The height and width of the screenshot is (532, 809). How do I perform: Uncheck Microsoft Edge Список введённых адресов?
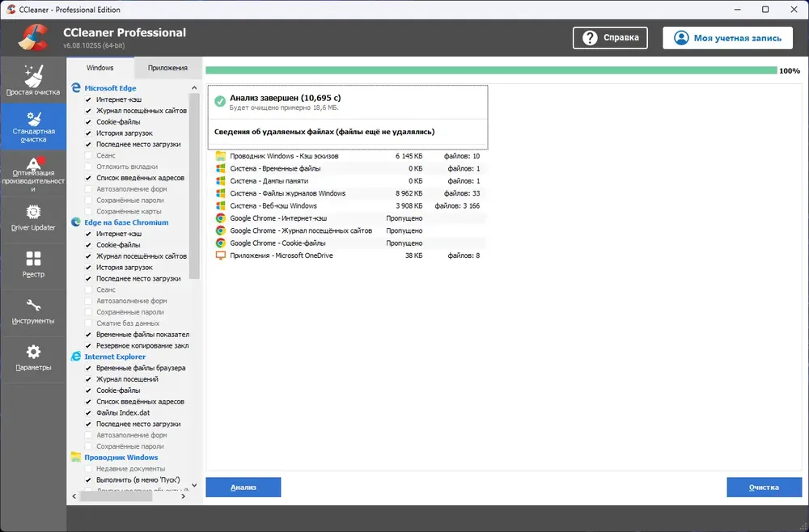pyautogui.click(x=88, y=178)
